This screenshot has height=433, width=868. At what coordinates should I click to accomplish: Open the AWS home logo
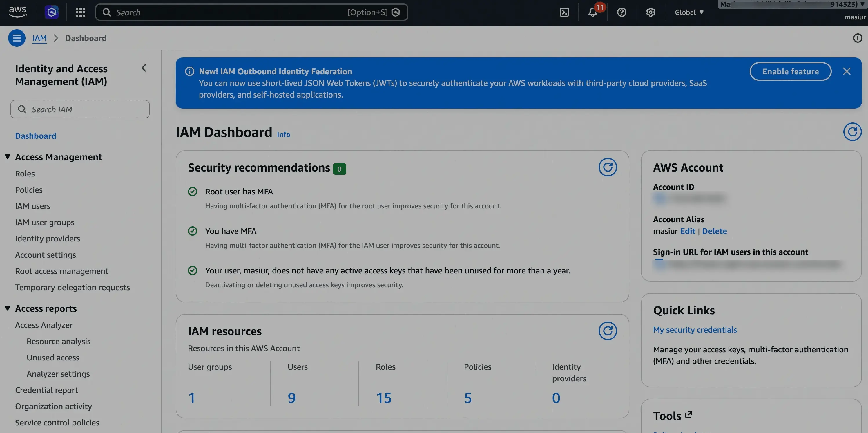[x=17, y=12]
